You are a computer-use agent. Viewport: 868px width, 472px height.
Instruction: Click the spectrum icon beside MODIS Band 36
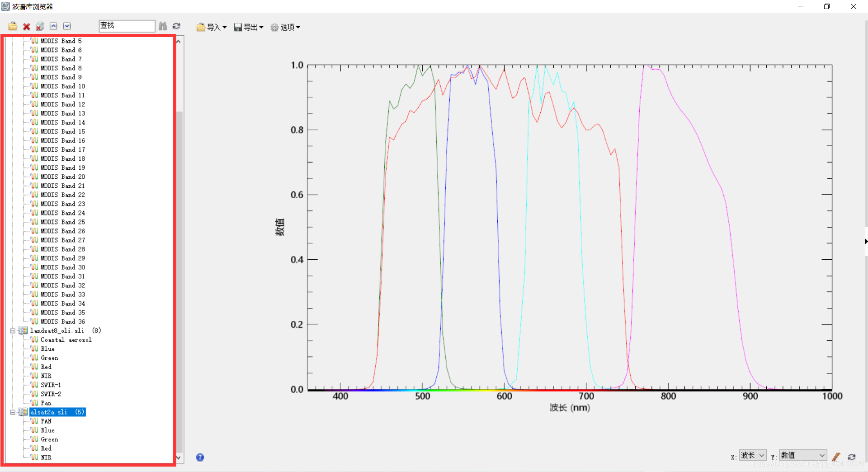point(34,321)
